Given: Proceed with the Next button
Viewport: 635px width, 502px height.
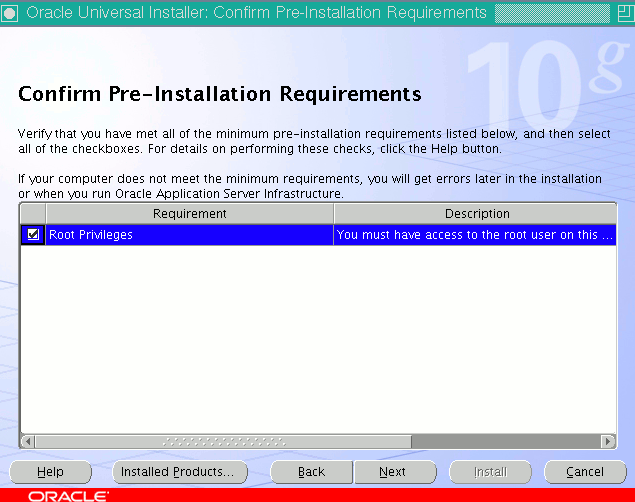Looking at the screenshot, I should point(395,472).
